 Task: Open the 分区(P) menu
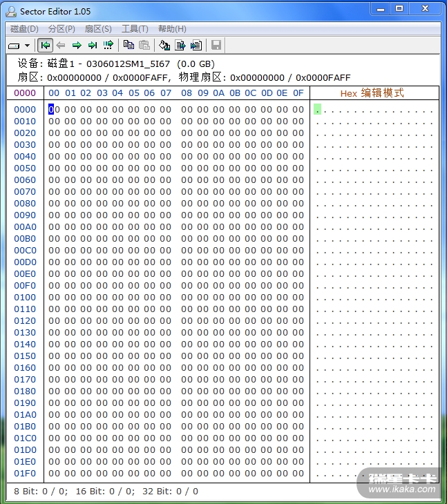pos(61,29)
